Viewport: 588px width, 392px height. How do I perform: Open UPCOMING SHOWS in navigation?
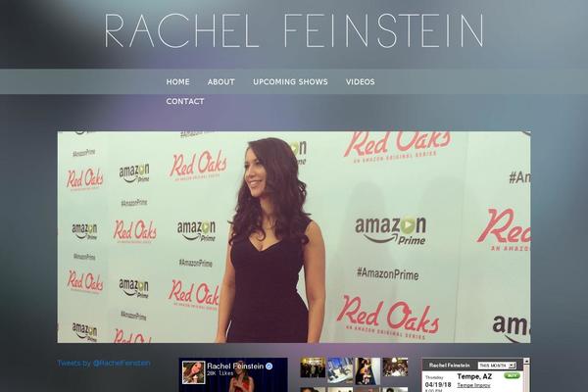point(290,81)
